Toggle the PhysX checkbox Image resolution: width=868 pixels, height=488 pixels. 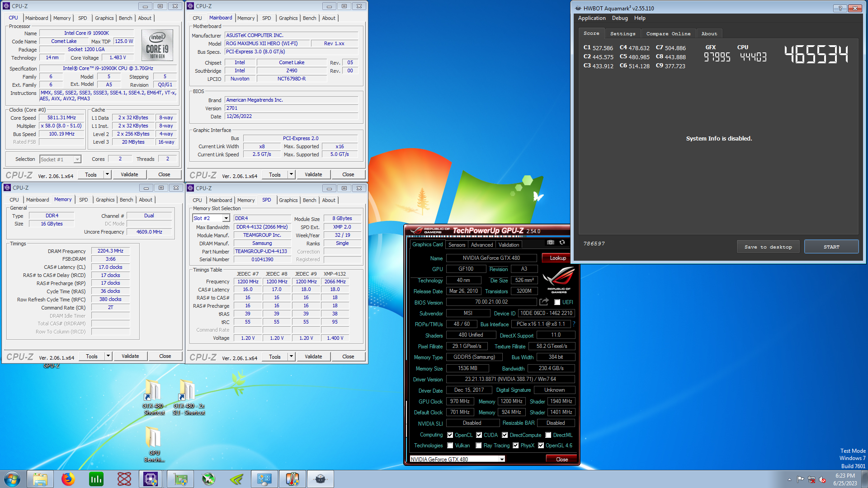click(x=515, y=446)
